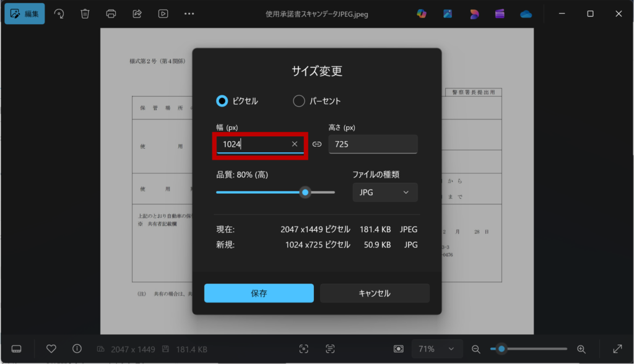Click the 編集 edit button

[x=25, y=14]
